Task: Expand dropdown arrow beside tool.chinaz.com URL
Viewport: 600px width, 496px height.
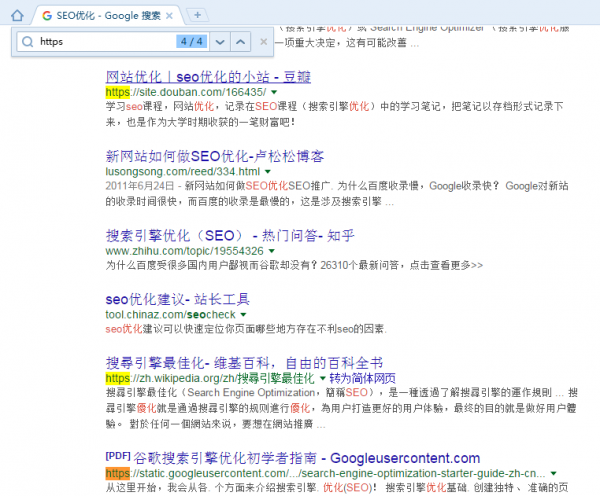Action: point(244,316)
